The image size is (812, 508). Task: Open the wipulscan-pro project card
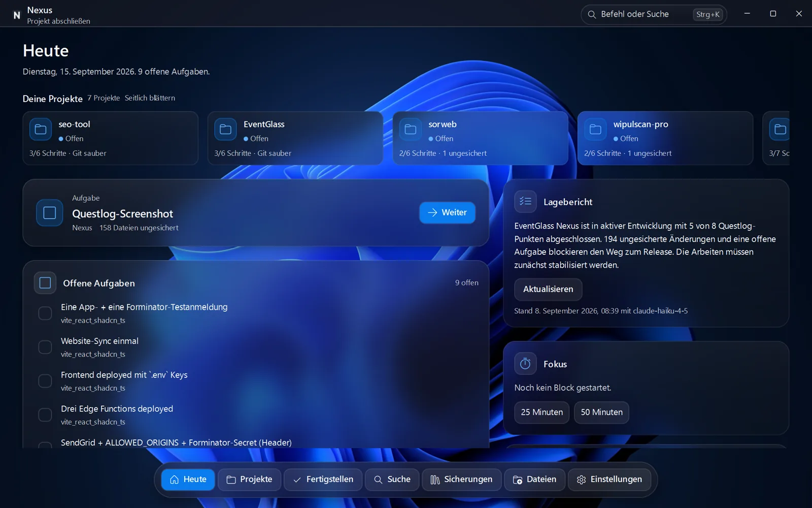click(x=665, y=138)
